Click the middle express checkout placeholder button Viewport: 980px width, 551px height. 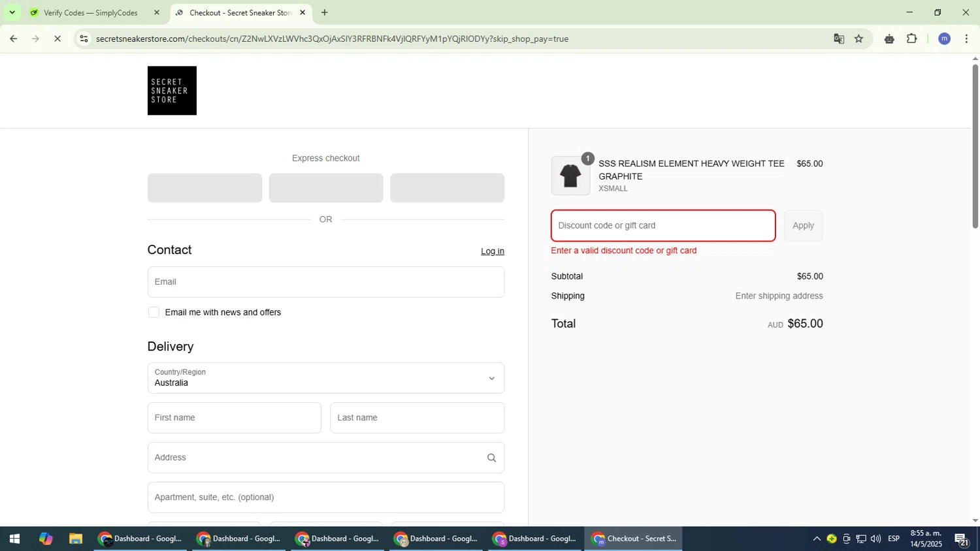326,188
